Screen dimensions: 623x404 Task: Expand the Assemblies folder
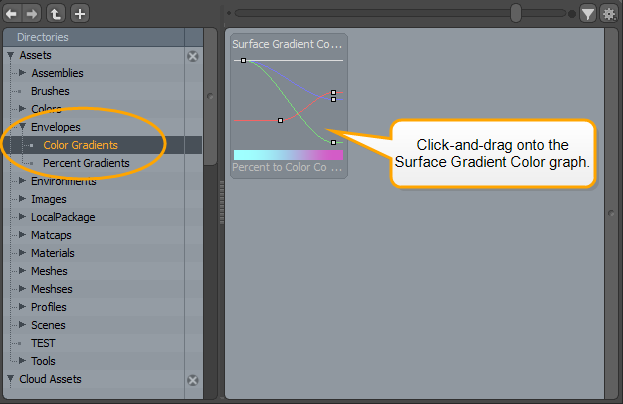[23, 74]
